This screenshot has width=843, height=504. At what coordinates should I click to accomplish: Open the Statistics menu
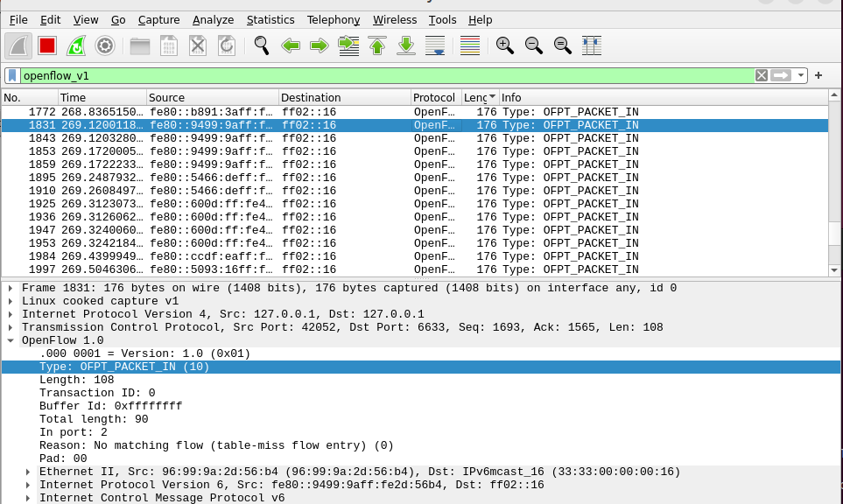270,20
